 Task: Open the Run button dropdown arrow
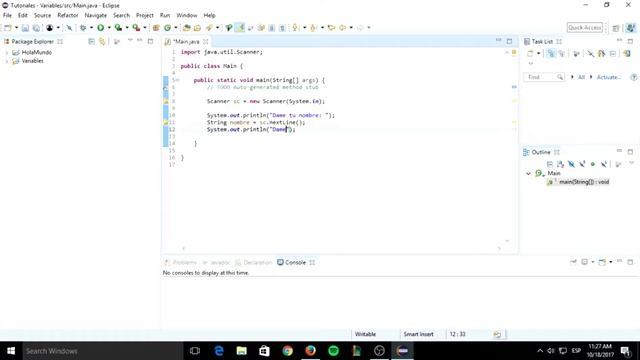109,28
